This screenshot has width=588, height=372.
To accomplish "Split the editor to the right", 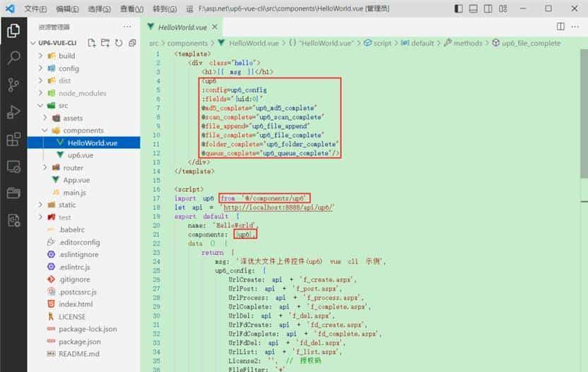I will (560, 26).
